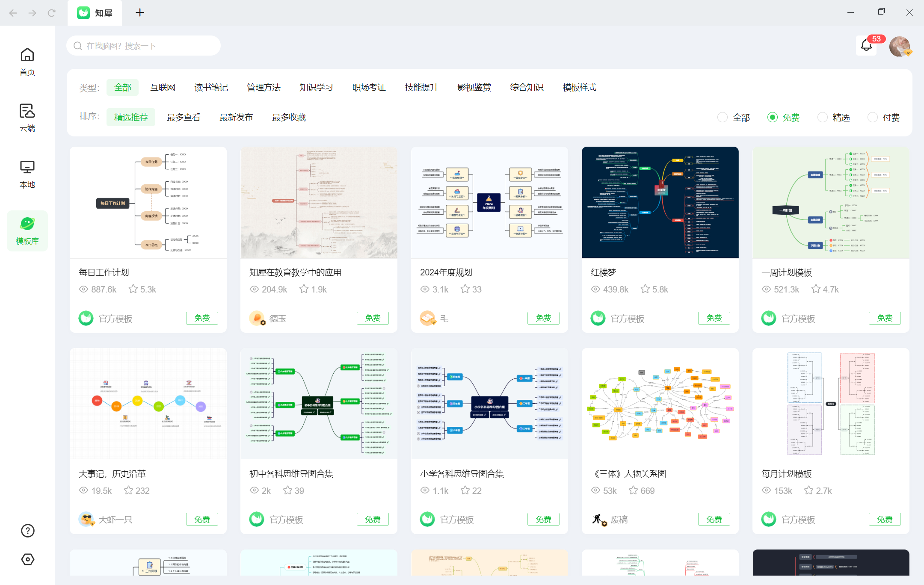Click 毛 author avatar

(427, 318)
